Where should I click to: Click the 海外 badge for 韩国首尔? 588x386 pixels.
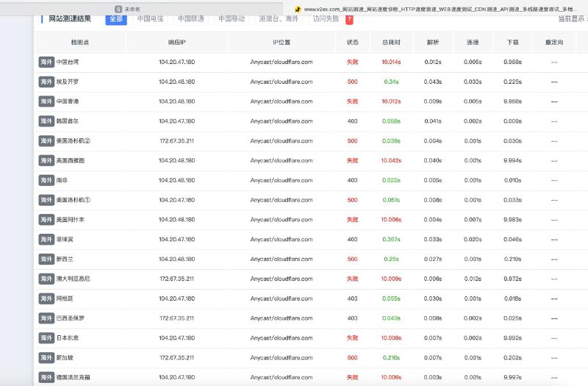coord(46,121)
